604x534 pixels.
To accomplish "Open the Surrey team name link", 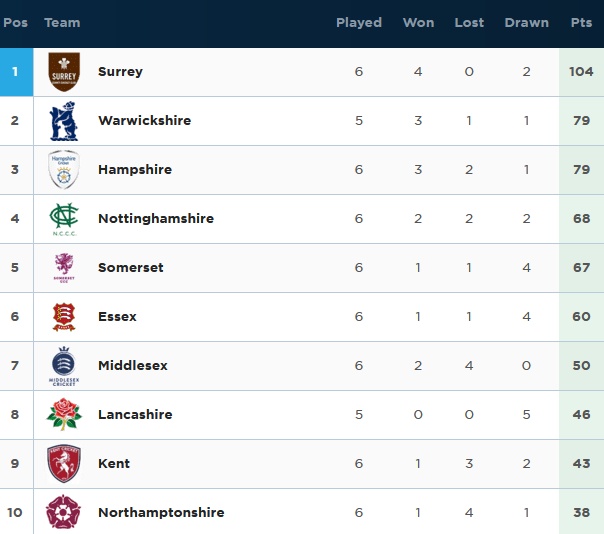I will [x=120, y=72].
